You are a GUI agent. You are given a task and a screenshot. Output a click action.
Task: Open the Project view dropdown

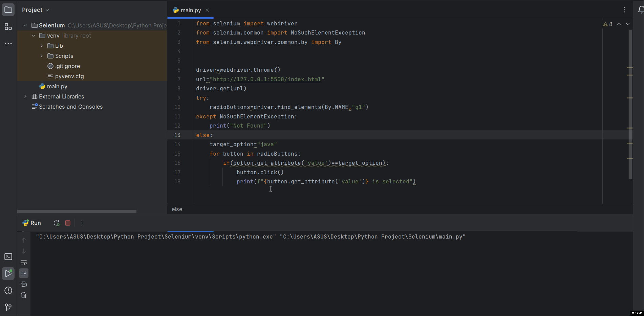coord(36,10)
